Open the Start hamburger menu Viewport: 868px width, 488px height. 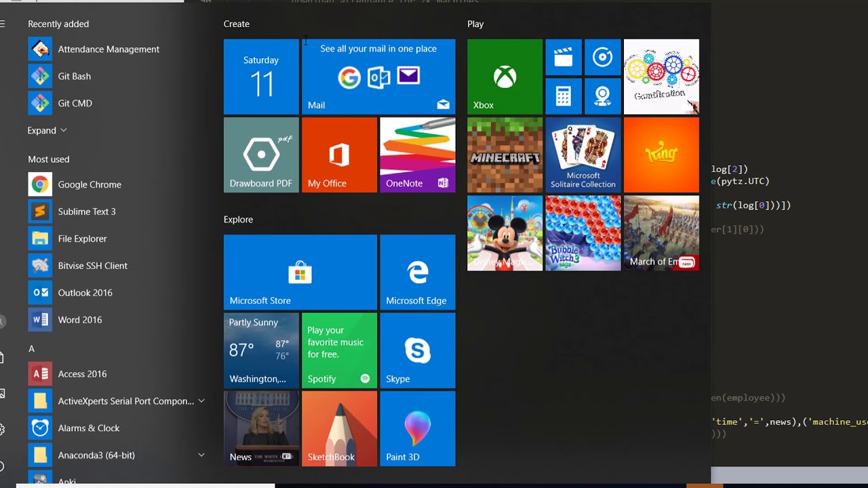tap(3, 24)
